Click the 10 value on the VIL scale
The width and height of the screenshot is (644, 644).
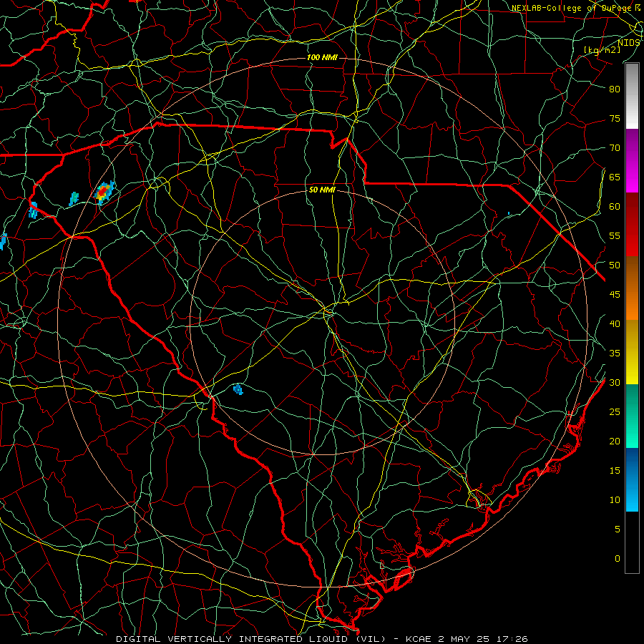click(x=615, y=500)
